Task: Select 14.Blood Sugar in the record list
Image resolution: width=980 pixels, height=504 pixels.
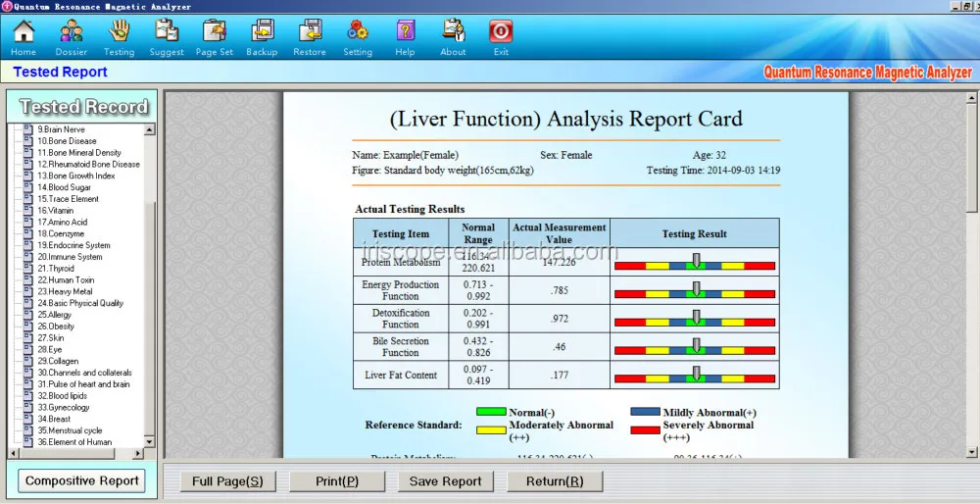Action: (x=64, y=187)
